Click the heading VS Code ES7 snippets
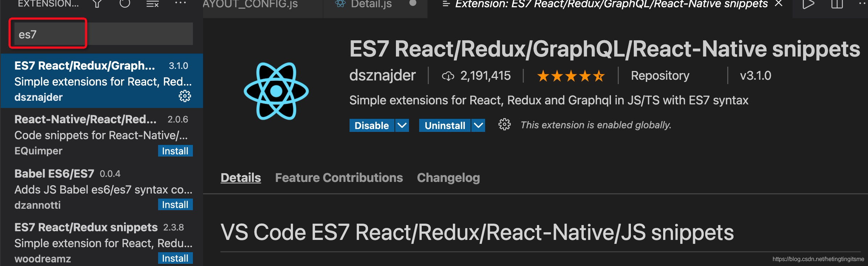Image resolution: width=868 pixels, height=266 pixels. (x=477, y=232)
